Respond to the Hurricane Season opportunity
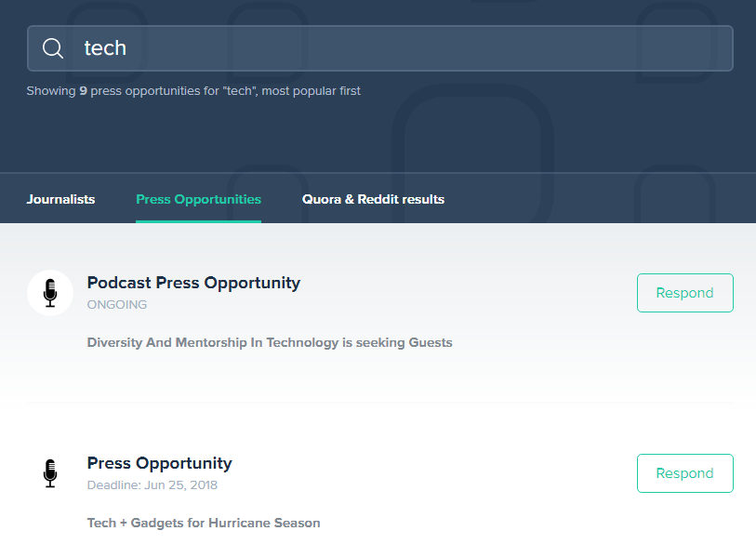 click(684, 473)
